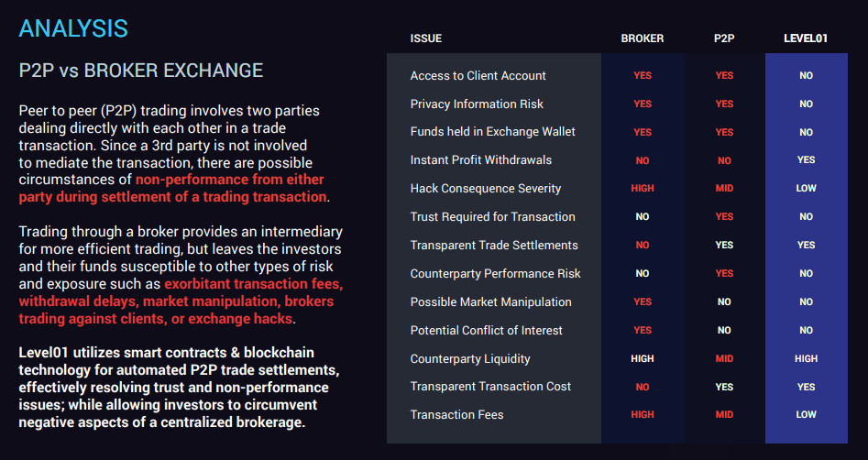Click the Counterparty Liquidity row label
This screenshot has width=868, height=460.
[470, 358]
